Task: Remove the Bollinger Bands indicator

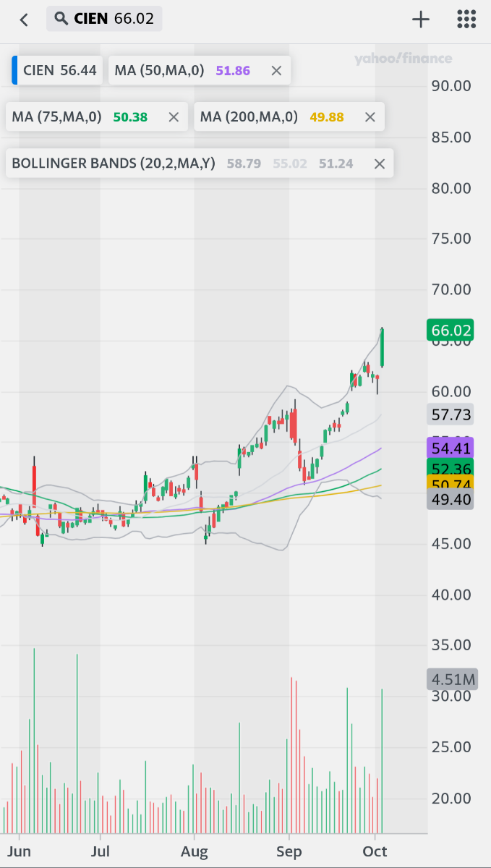Action: coord(380,164)
